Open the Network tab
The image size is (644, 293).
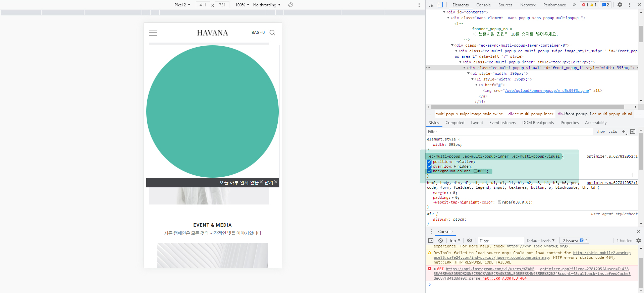click(528, 5)
